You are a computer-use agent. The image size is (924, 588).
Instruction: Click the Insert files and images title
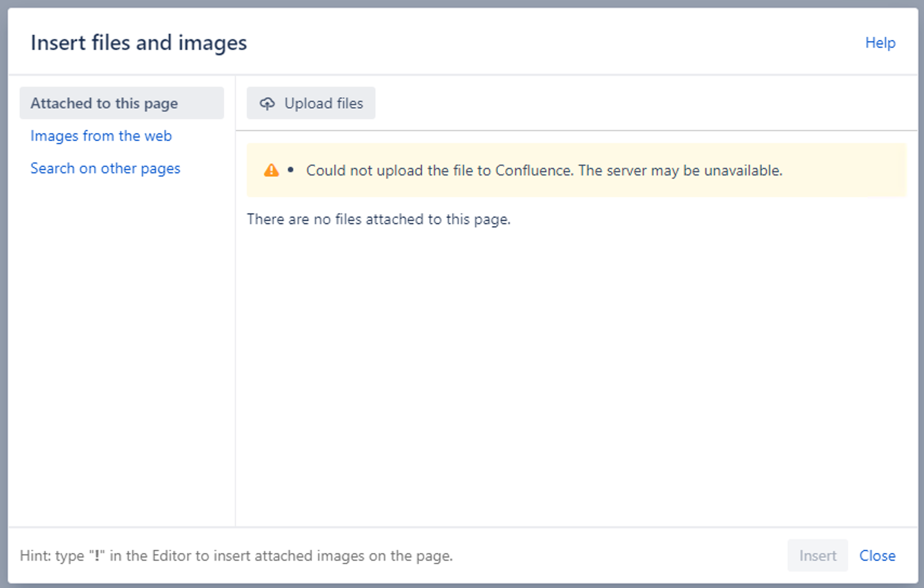139,43
